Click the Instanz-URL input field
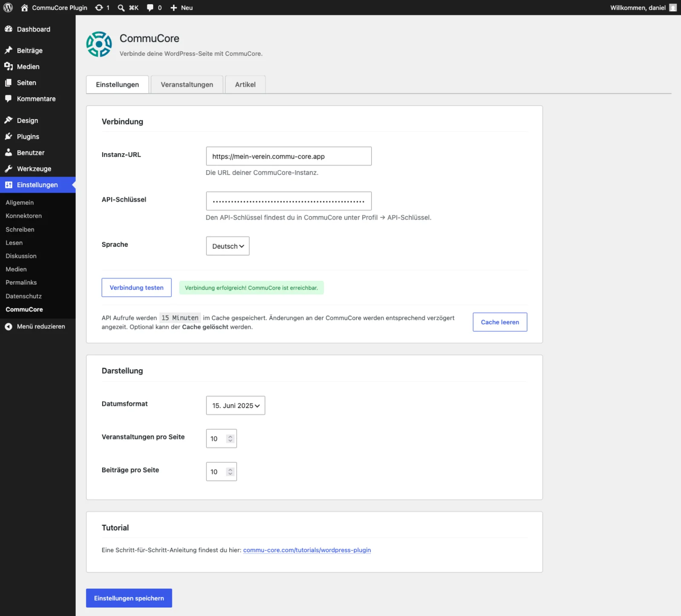Screen dimensions: 681x616 [x=289, y=156]
